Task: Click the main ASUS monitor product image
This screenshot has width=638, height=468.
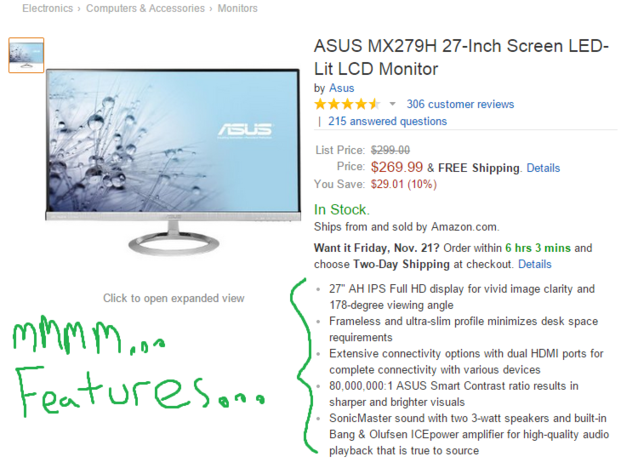Action: coord(173,162)
